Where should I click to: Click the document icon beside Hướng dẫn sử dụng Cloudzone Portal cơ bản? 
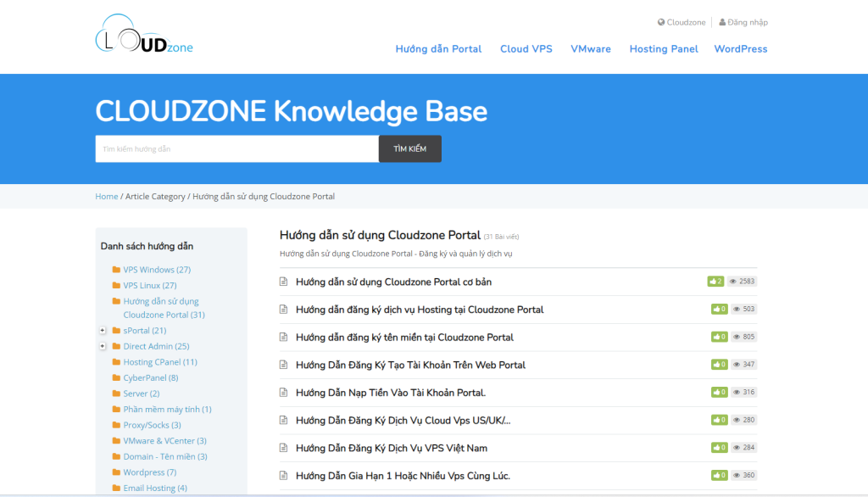pyautogui.click(x=284, y=282)
